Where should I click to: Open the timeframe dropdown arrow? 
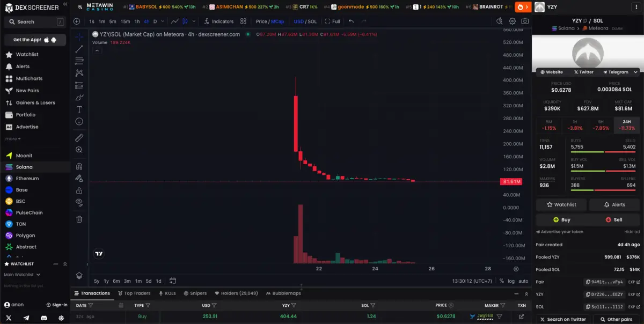point(163,21)
